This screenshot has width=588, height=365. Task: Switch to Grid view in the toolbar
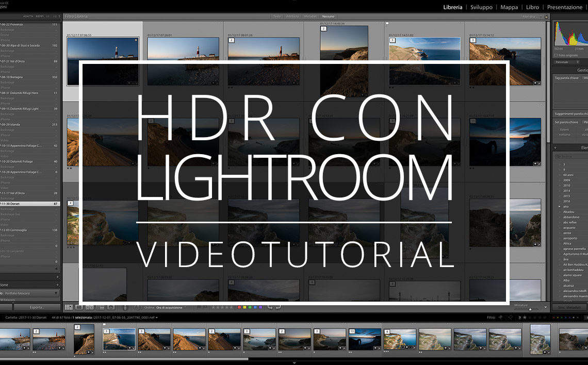[x=69, y=307]
